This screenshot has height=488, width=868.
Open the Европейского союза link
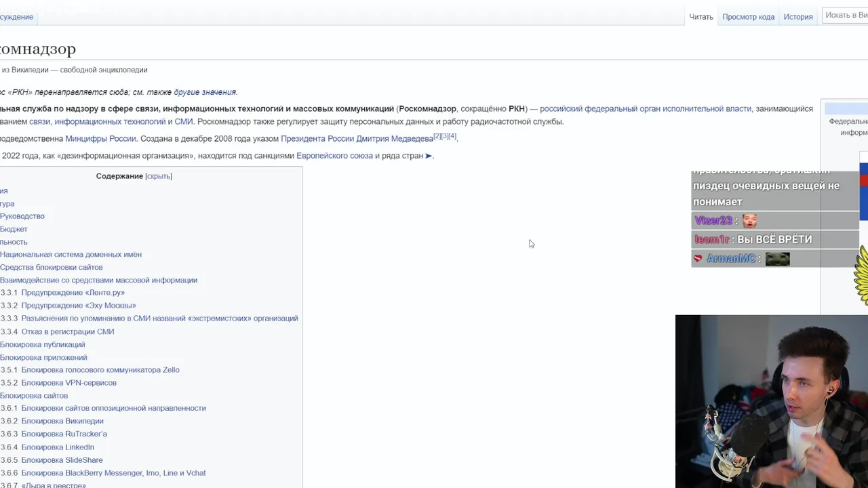tap(334, 156)
